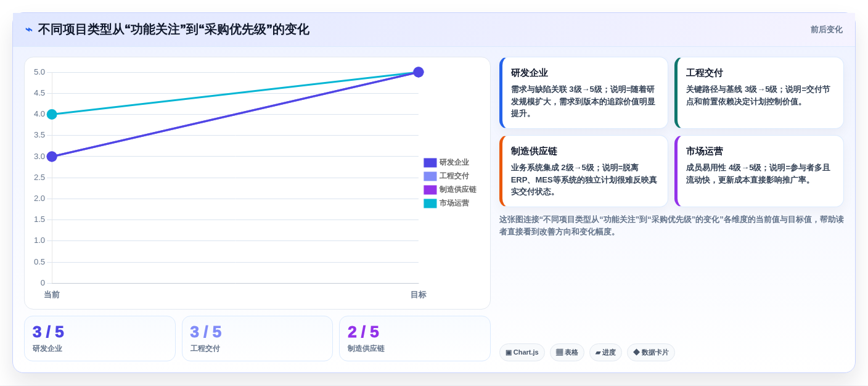This screenshot has width=868, height=386.
Task: Click the chart summary paragraph text
Action: pyautogui.click(x=671, y=226)
